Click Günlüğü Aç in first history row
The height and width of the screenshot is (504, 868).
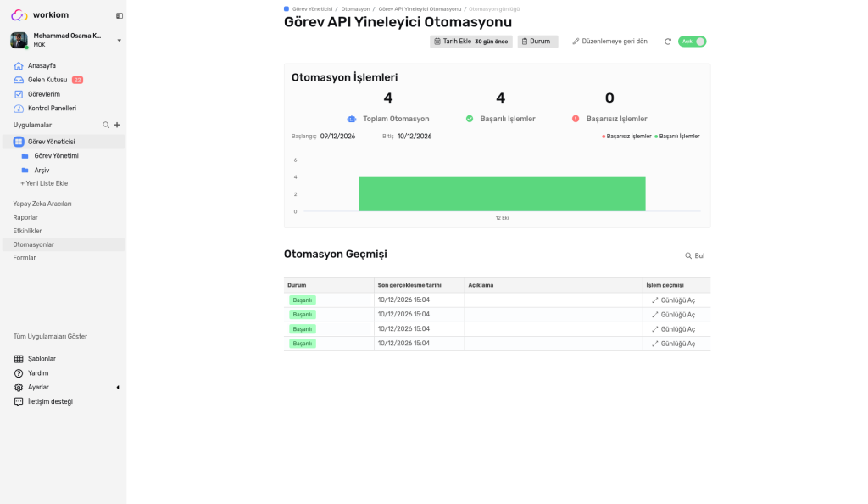[x=673, y=300]
